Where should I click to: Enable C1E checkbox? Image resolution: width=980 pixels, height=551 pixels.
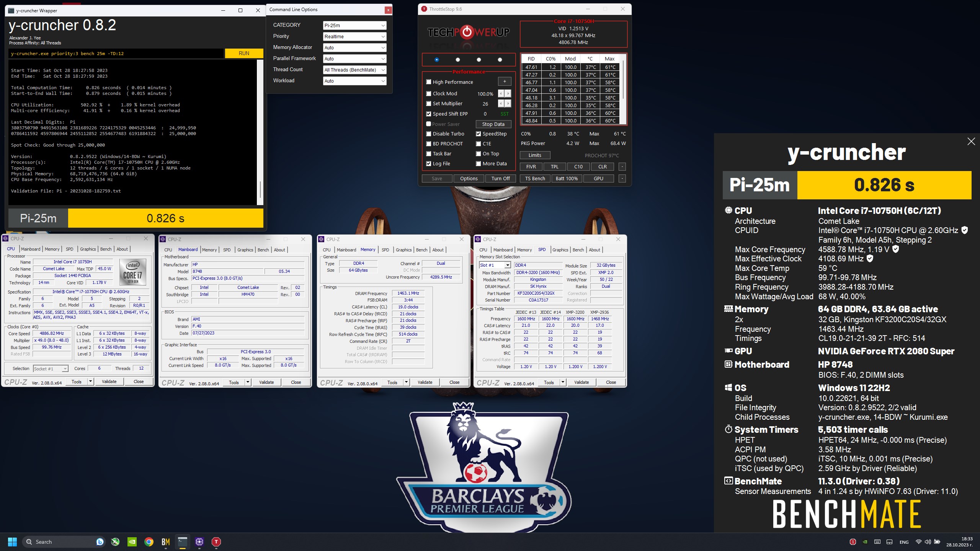point(479,143)
